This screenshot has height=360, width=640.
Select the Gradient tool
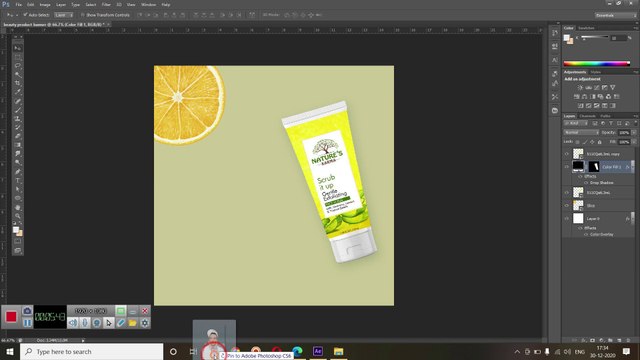point(18,145)
